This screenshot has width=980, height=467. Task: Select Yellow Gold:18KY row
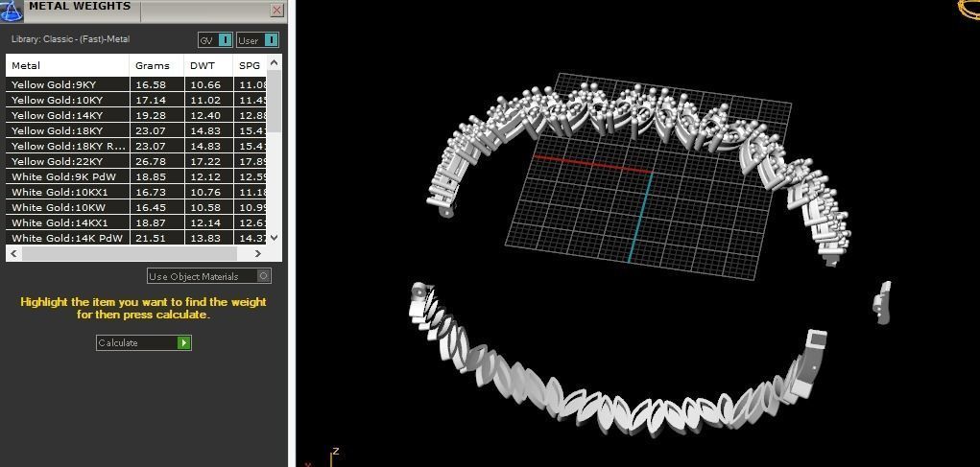click(136, 130)
